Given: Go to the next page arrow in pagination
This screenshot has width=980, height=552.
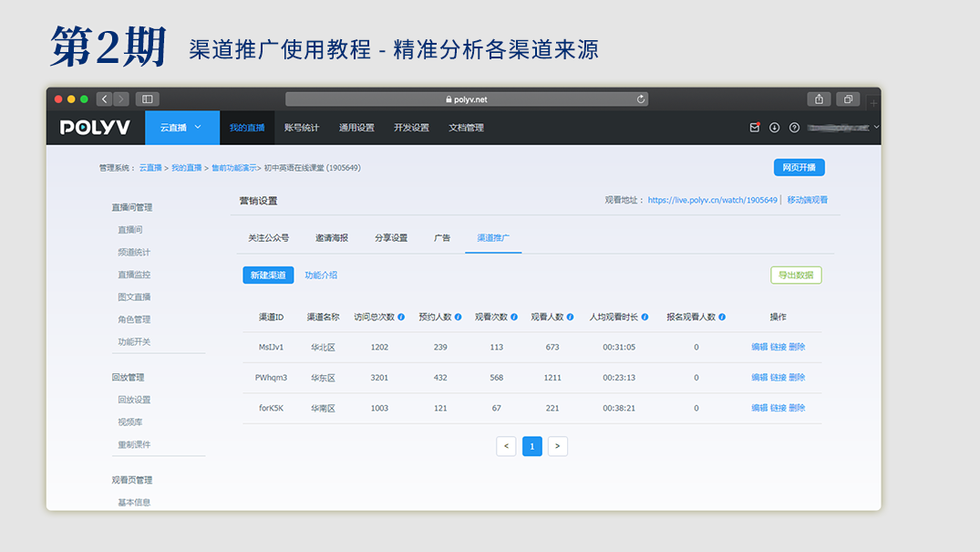Looking at the screenshot, I should point(558,446).
